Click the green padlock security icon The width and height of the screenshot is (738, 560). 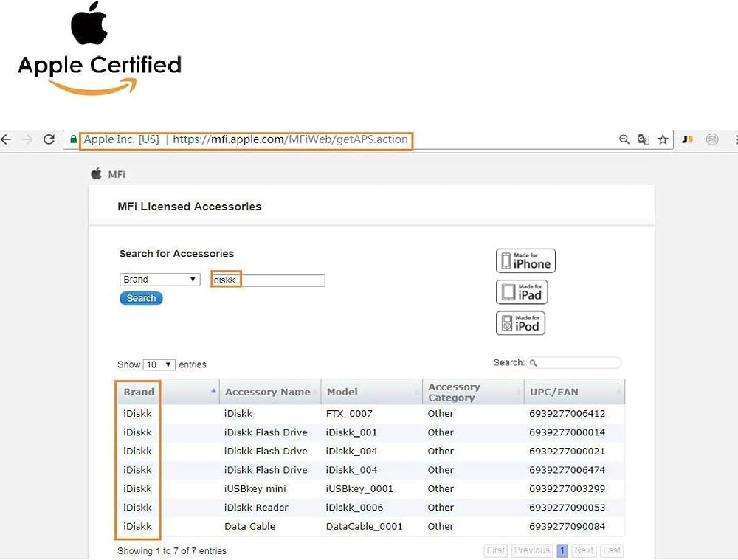(x=73, y=139)
